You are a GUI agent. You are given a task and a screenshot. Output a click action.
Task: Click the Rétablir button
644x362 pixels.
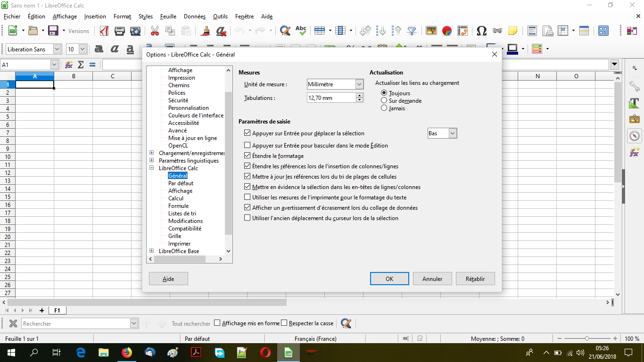(x=475, y=279)
